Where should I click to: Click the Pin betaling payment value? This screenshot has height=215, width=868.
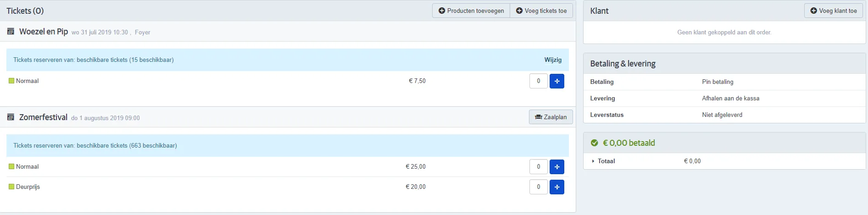point(718,82)
